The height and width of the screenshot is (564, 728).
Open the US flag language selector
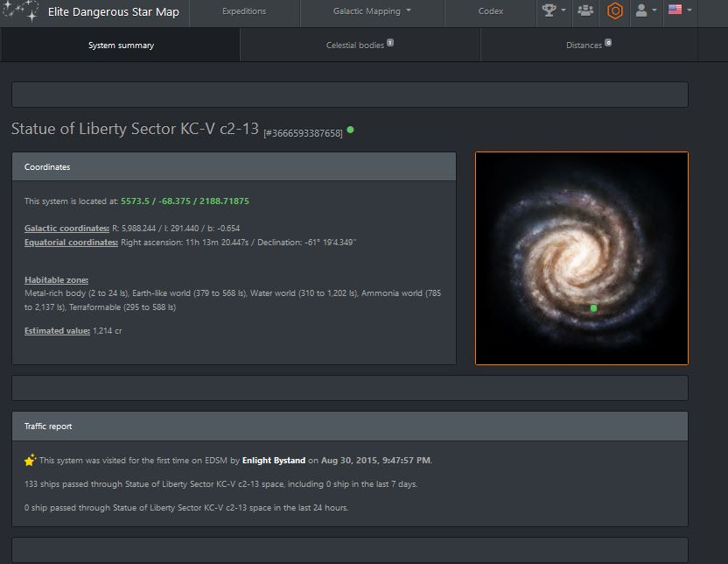(x=680, y=11)
